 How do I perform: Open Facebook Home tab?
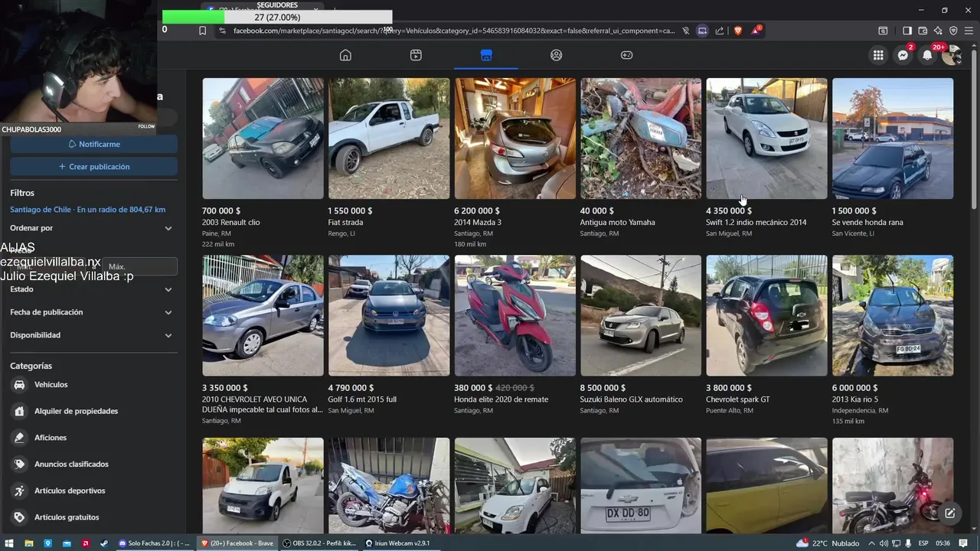coord(345,55)
